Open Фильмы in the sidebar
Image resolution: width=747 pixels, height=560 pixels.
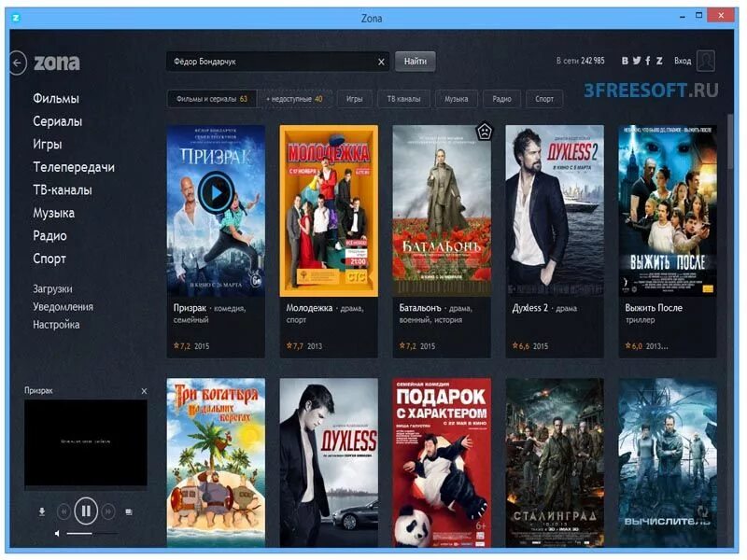click(56, 99)
